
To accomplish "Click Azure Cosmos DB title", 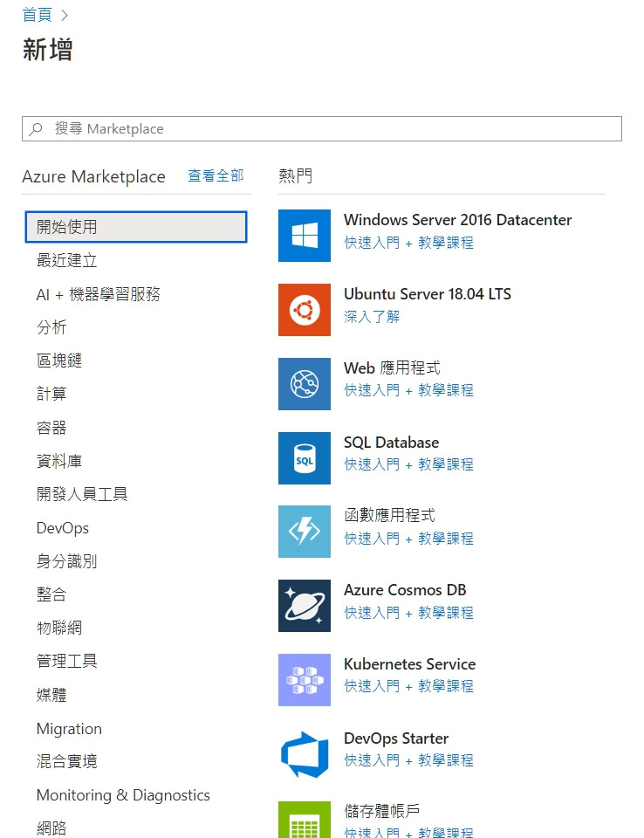I will point(405,590).
